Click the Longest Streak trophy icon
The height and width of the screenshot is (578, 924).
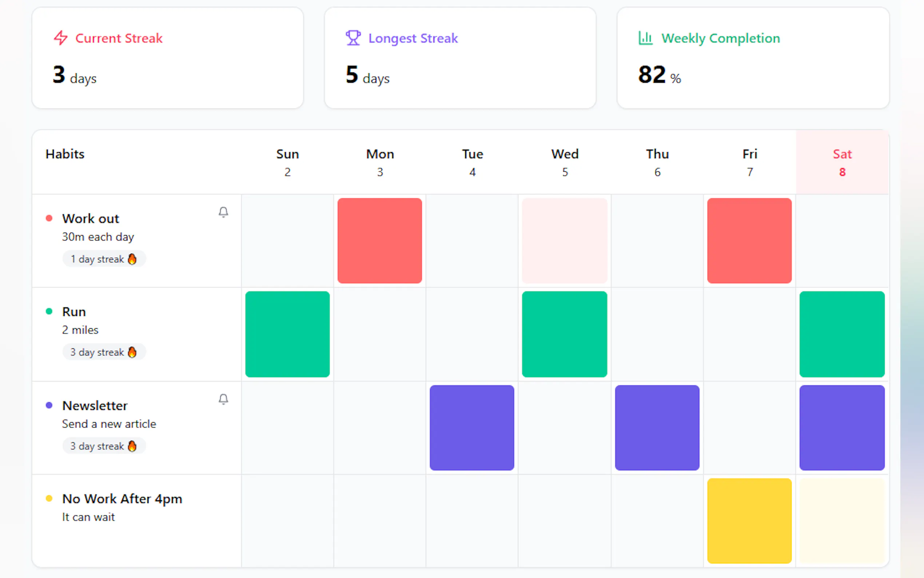[353, 38]
